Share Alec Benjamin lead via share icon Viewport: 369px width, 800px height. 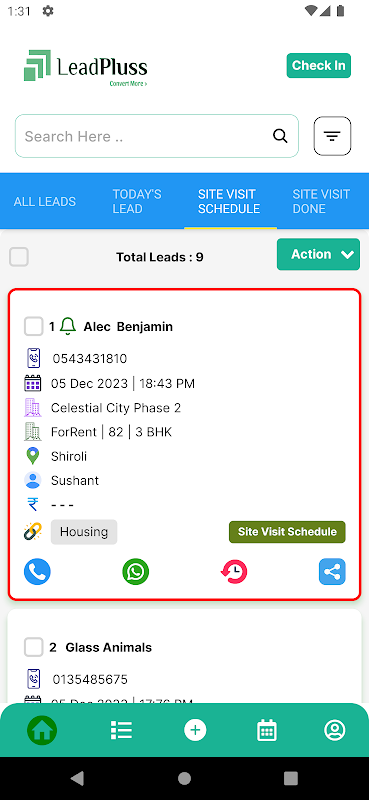click(x=332, y=571)
